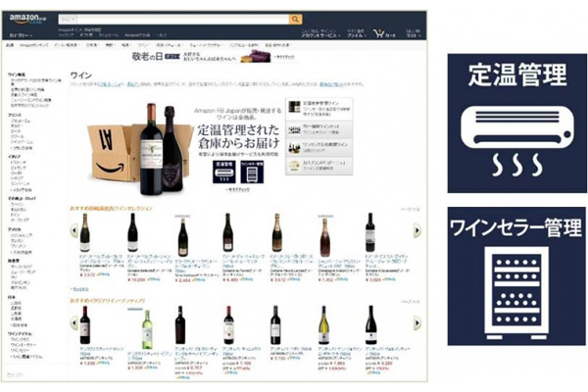Open the shopping cart icon
This screenshot has height=392, width=588.
tap(379, 33)
